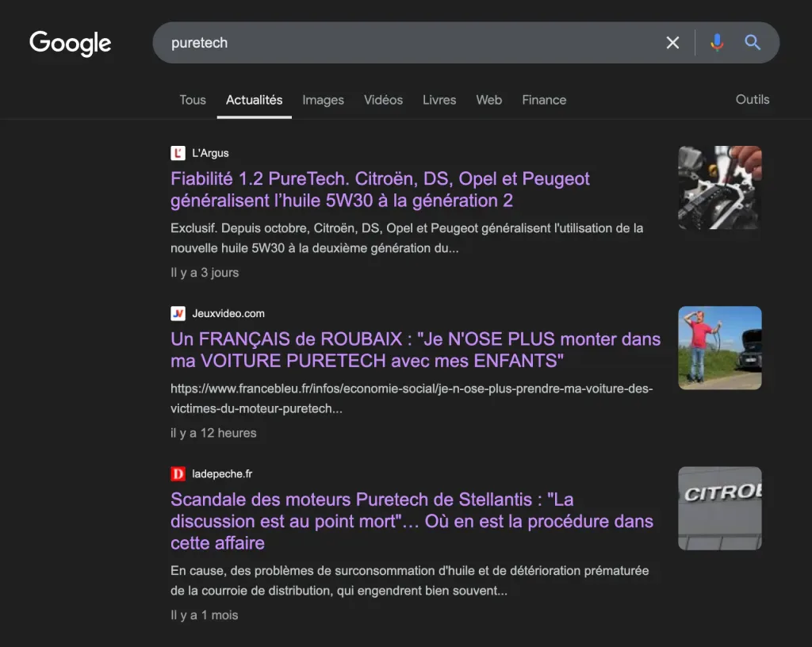Open the Outils search tools

click(x=753, y=99)
